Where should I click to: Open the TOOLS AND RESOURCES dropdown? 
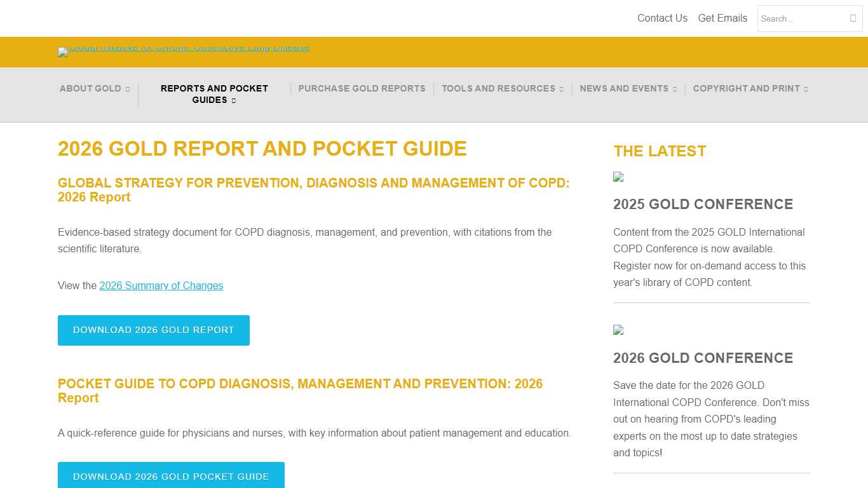tap(562, 88)
